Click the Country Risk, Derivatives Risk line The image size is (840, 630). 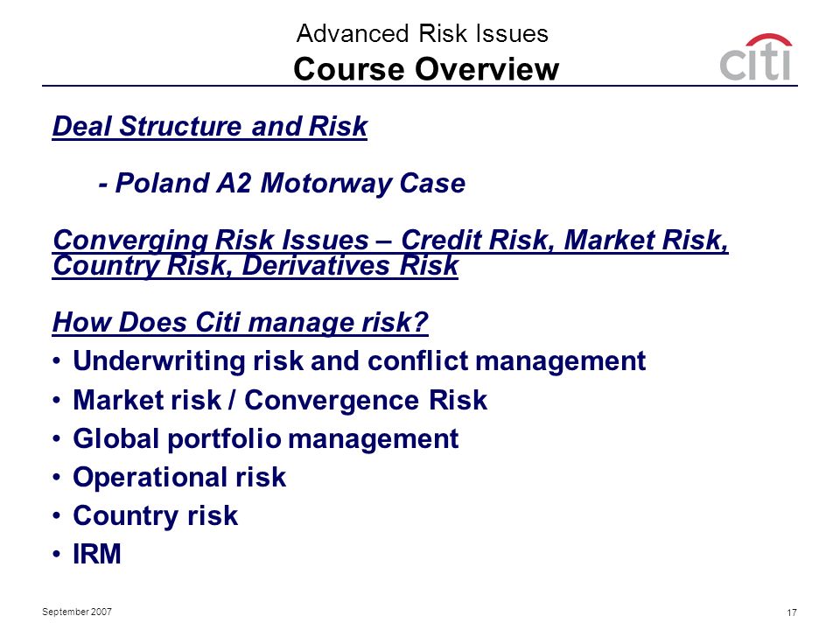255,266
